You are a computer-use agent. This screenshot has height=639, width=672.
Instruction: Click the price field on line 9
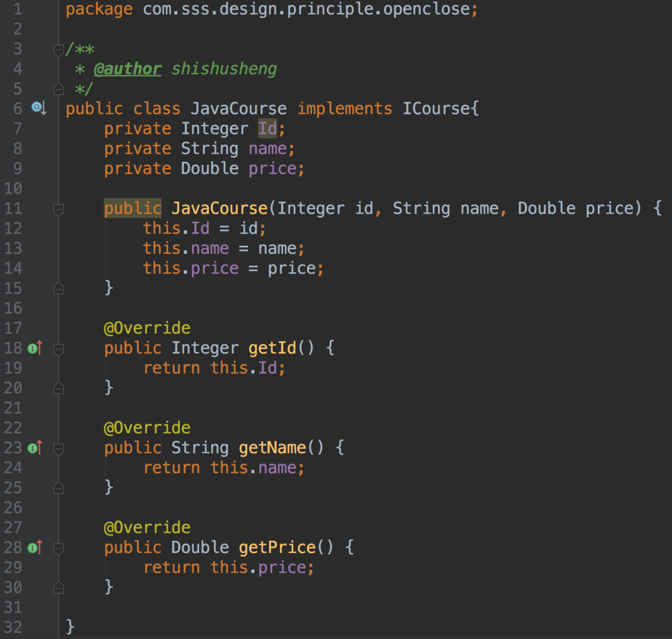[273, 169]
